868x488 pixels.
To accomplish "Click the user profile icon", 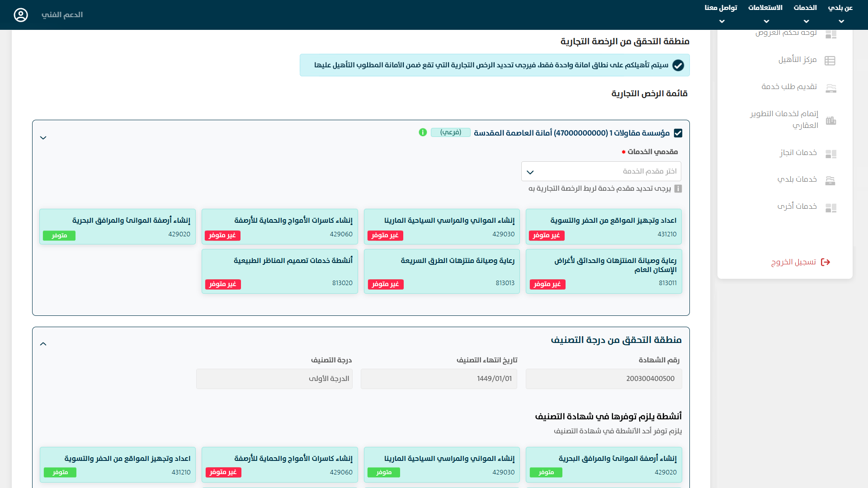I will click(x=21, y=15).
